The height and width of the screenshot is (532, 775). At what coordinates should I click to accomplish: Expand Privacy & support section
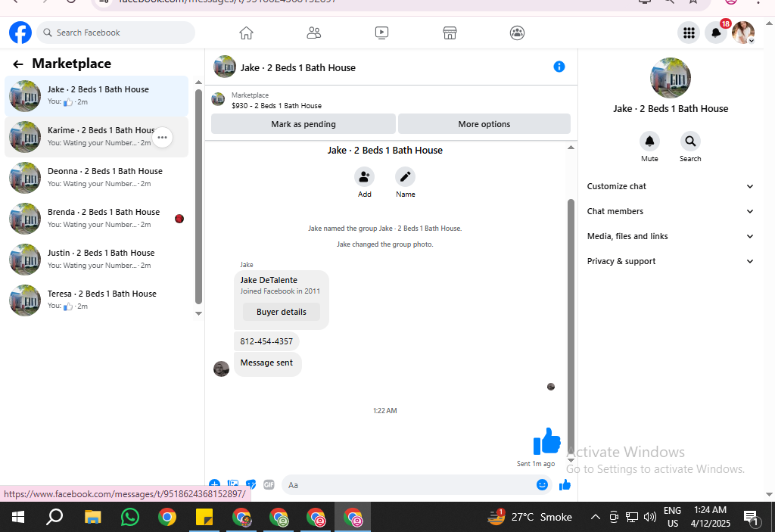point(671,261)
